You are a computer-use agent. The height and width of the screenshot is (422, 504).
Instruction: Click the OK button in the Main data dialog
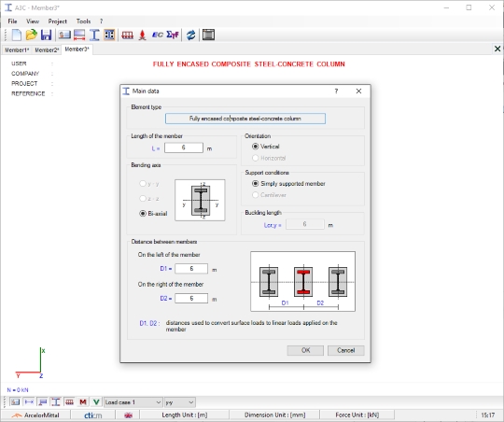click(x=305, y=350)
